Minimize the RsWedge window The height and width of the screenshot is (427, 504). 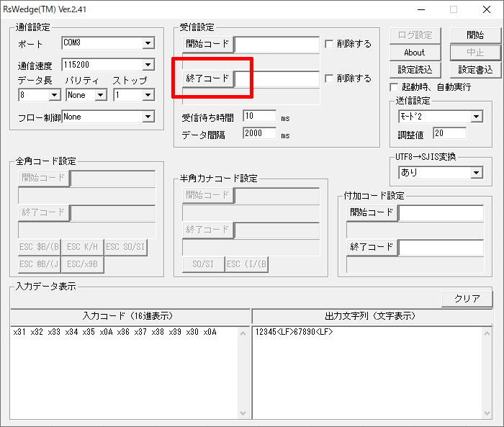point(421,9)
